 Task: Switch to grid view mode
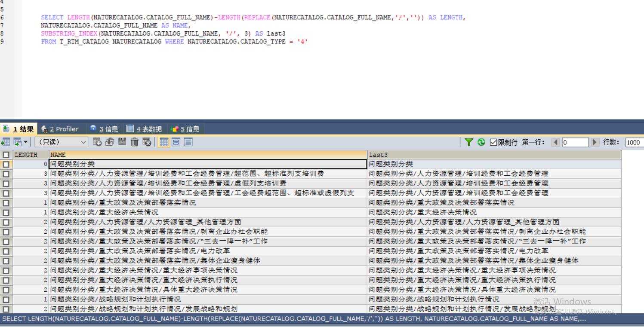tap(164, 142)
